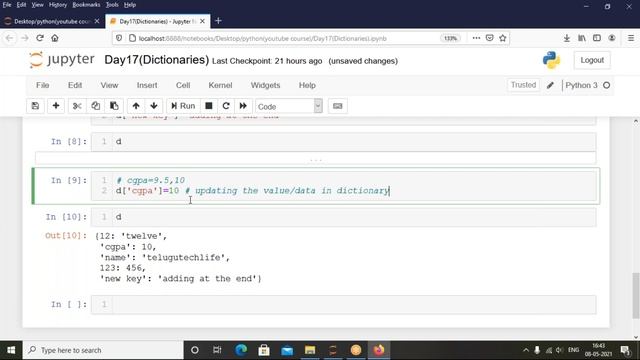
Task: Open File Explorer from the taskbar
Action: tap(310, 350)
